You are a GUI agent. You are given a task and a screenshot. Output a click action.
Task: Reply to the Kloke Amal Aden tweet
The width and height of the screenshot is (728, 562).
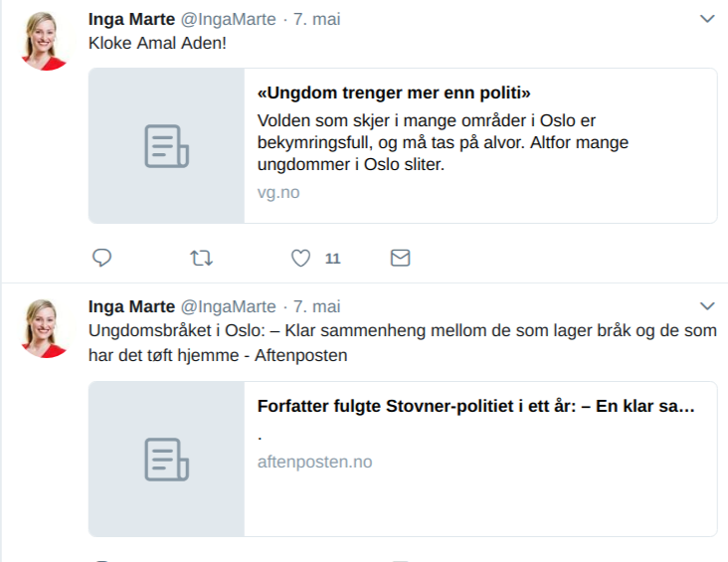point(101,259)
